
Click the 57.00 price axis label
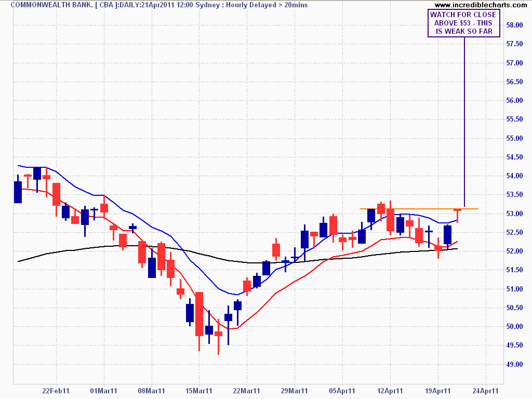pos(514,63)
